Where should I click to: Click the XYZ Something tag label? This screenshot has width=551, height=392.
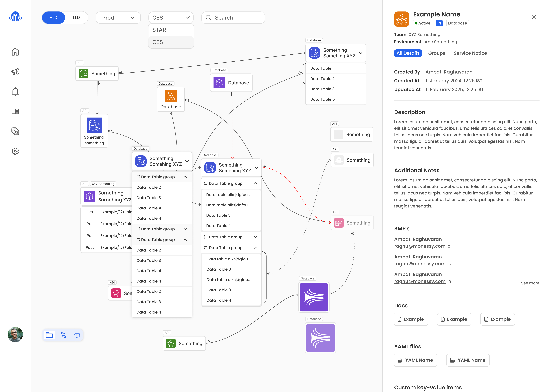[103, 184]
